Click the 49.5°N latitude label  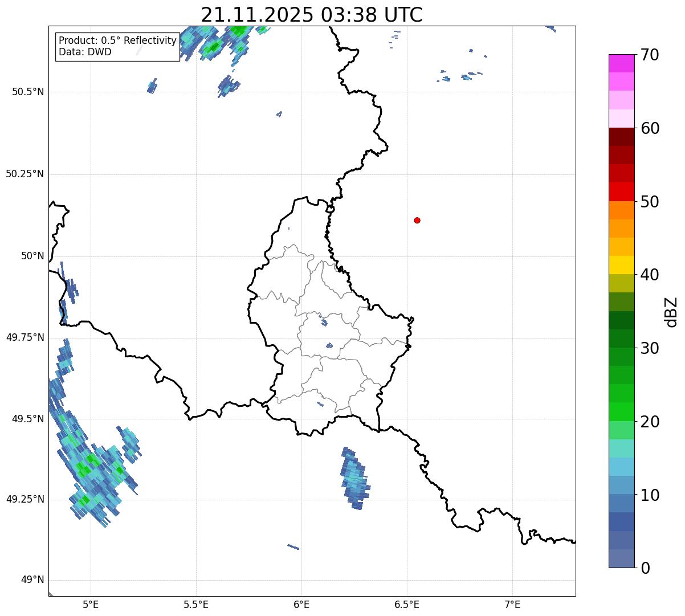28,419
